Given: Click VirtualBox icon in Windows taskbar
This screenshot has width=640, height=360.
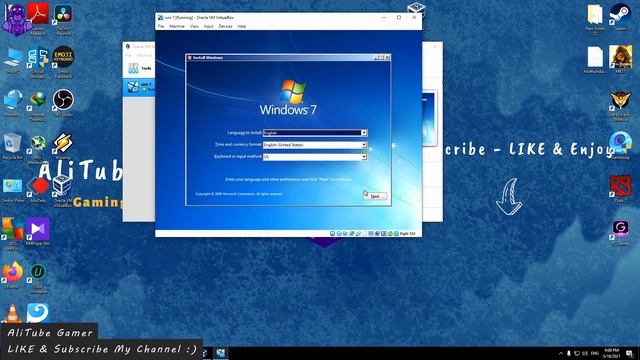Looking at the screenshot, I should [220, 353].
